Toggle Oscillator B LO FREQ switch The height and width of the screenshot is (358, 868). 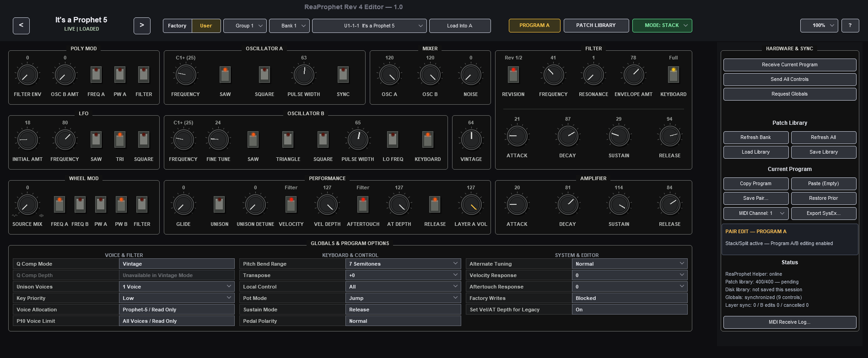pyautogui.click(x=393, y=139)
